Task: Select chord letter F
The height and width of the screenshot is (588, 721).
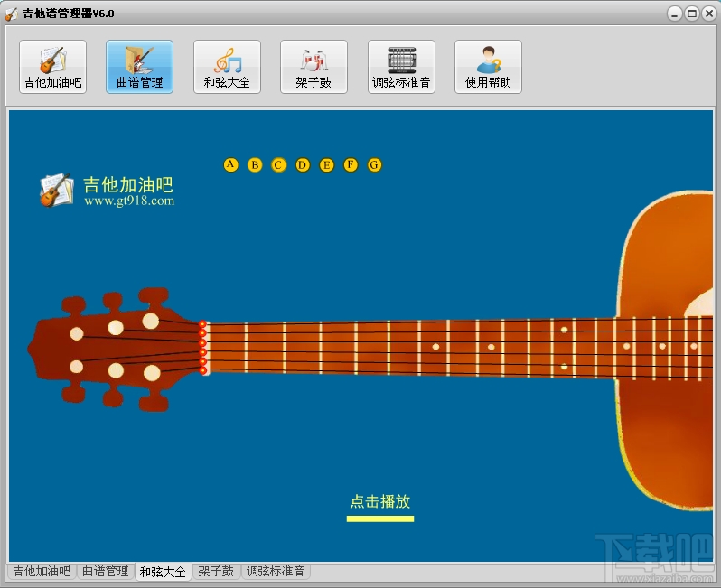Action: [x=351, y=164]
